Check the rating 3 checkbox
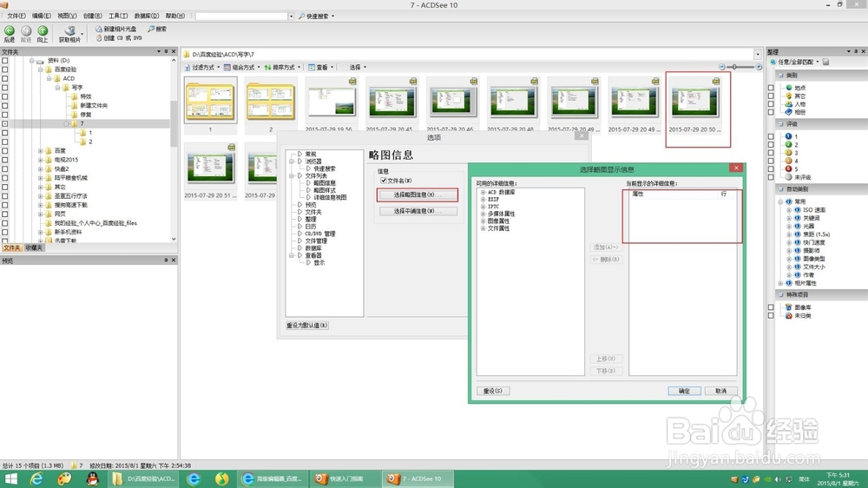The width and height of the screenshot is (868, 488). (771, 152)
